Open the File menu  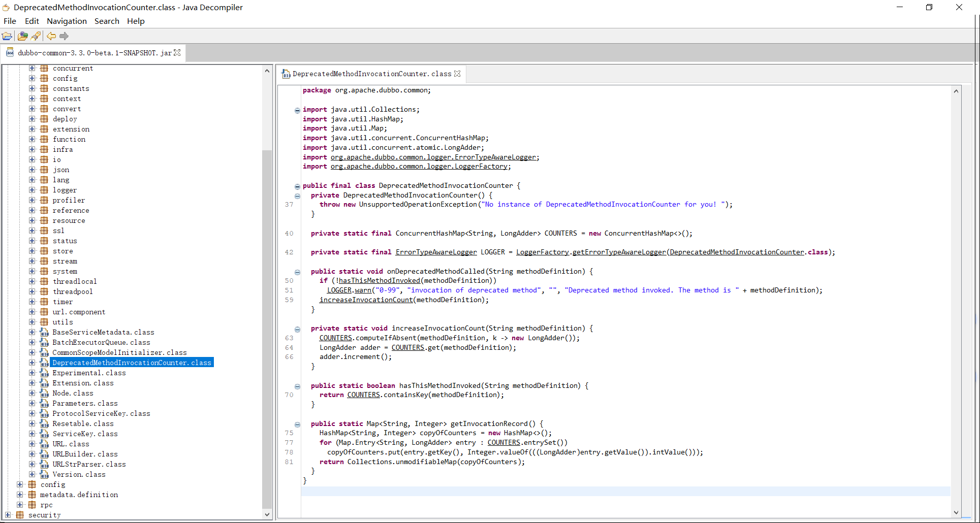coord(10,21)
